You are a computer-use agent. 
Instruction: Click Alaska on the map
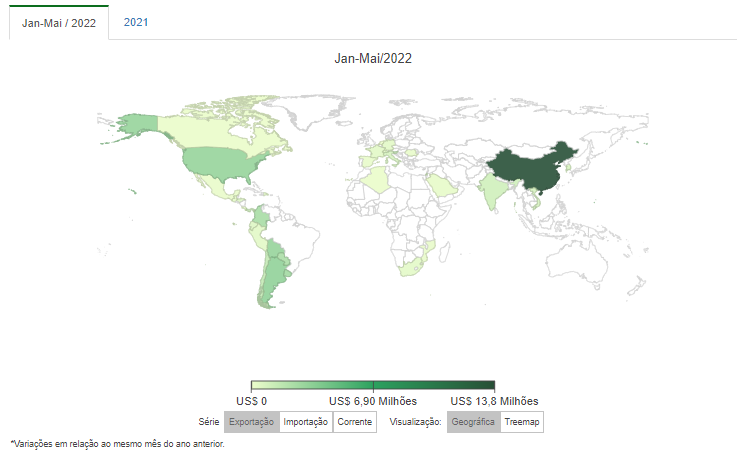[x=139, y=125]
